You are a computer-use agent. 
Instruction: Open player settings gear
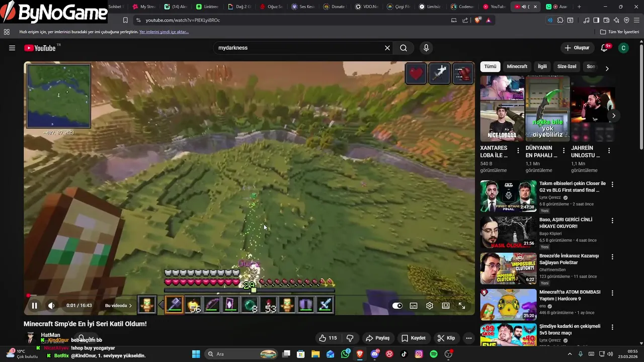click(x=430, y=305)
